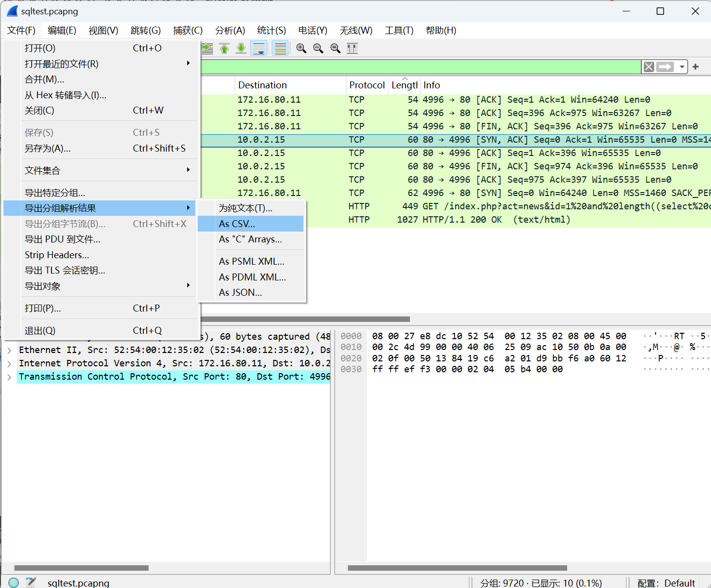Image resolution: width=711 pixels, height=588 pixels.
Task: Add a display filter button with the plus icon
Action: 696,67
